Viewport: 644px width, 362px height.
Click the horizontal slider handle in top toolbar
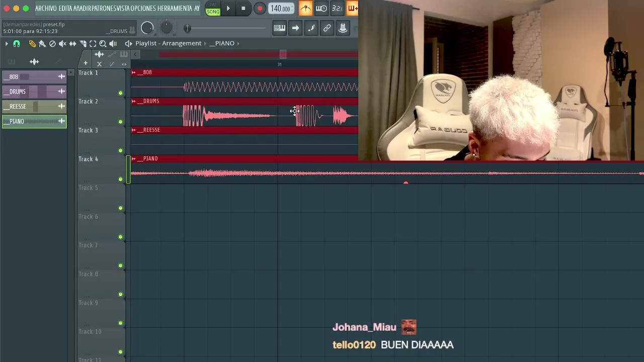[x=187, y=29]
